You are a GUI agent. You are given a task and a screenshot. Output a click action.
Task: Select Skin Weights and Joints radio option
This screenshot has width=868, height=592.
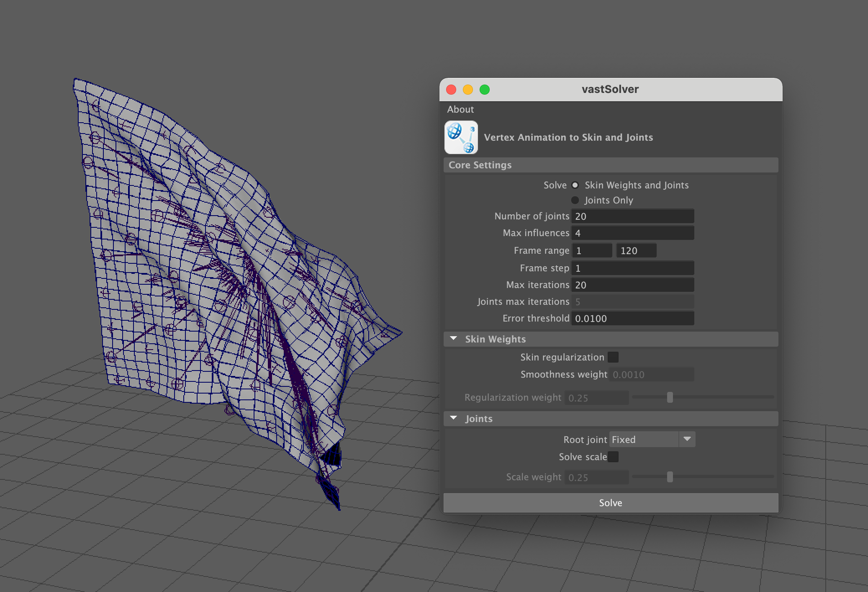575,185
